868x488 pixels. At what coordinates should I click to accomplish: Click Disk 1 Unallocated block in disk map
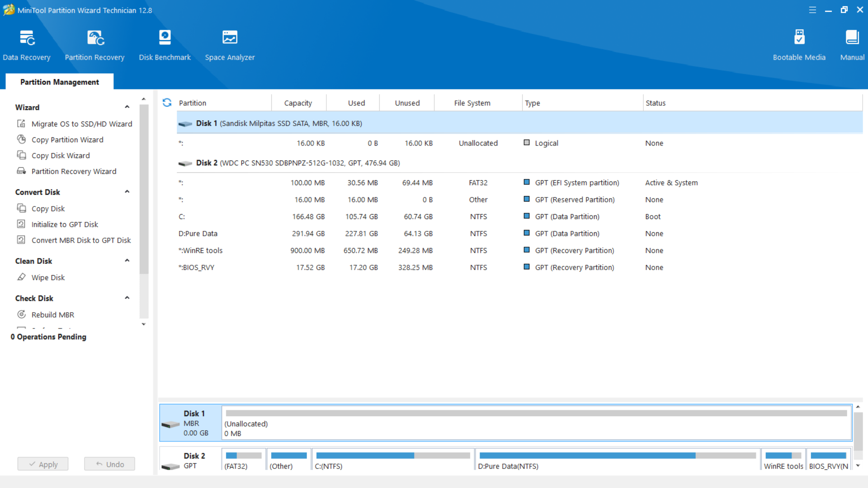pos(536,423)
